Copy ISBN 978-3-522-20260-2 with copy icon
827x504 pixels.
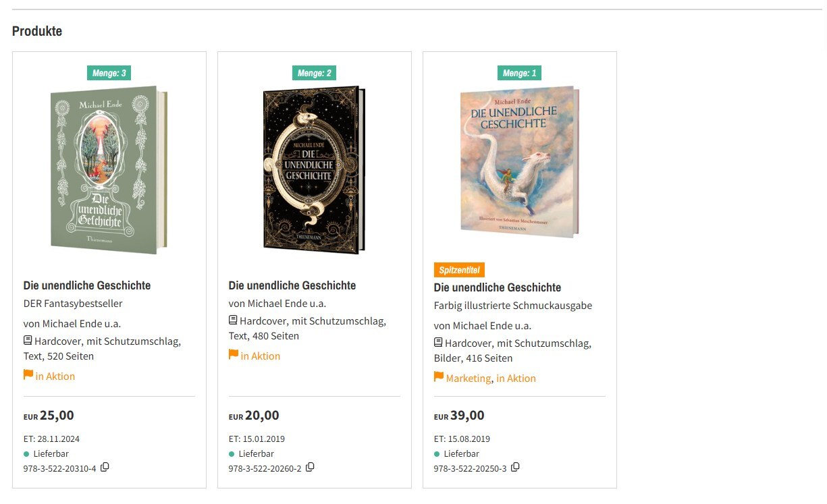pos(310,467)
